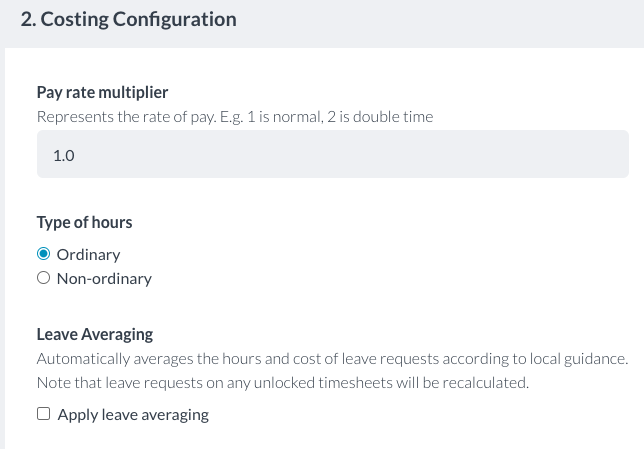Viewport: 644px width, 449px height.
Task: Select the Non-ordinary radio button
Action: [x=43, y=279]
